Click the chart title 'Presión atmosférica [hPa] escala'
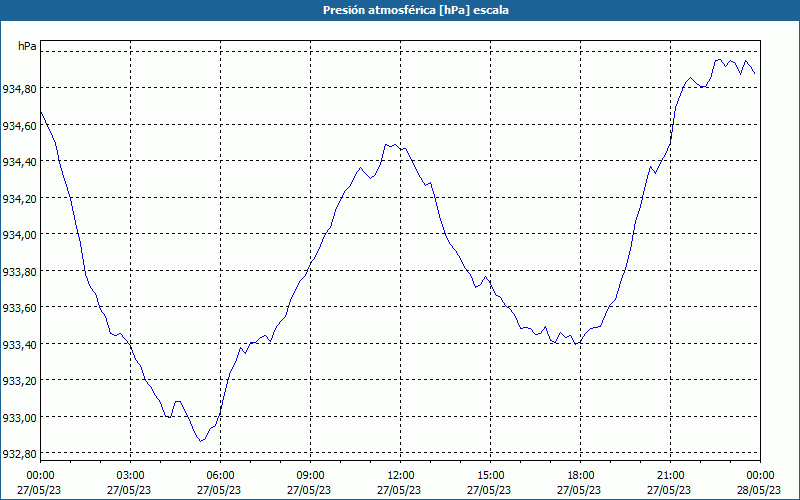Screen dimensions: 800x500 click(x=416, y=10)
